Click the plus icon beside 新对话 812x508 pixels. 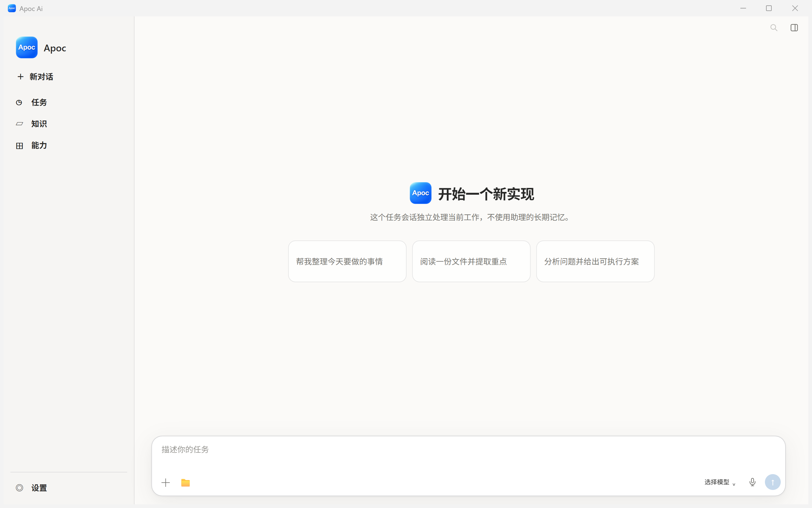(21, 76)
